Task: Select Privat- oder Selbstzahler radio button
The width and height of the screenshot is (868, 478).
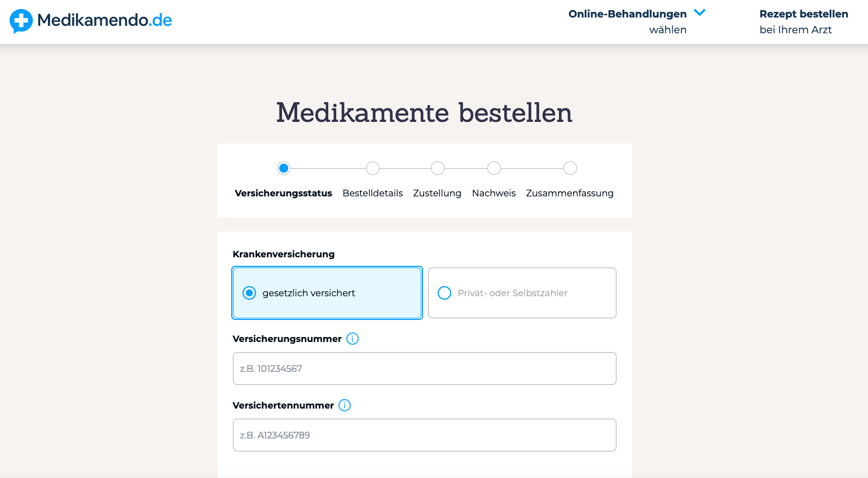Action: point(444,293)
